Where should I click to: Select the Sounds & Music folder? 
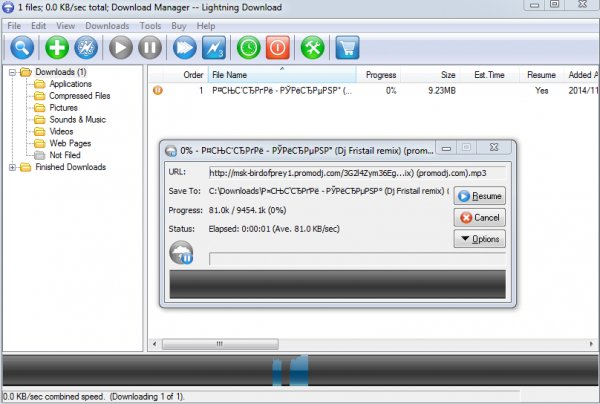77,119
